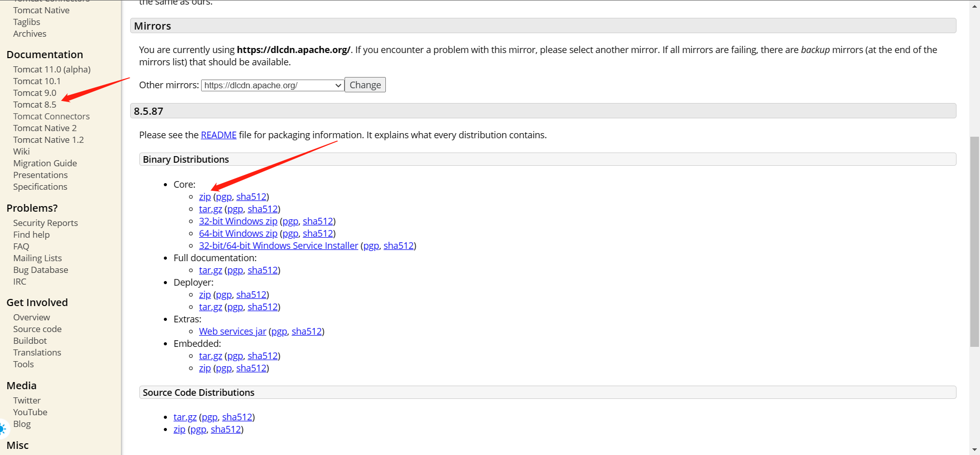Open Bug Database link
Screen dimensions: 980x455
[x=40, y=270]
